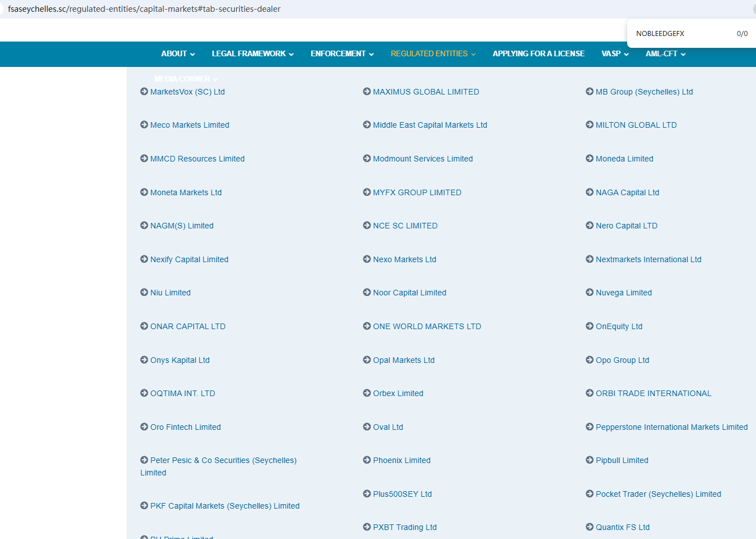Expand the VASP menu chevron
Image resolution: width=756 pixels, height=539 pixels.
tap(627, 55)
